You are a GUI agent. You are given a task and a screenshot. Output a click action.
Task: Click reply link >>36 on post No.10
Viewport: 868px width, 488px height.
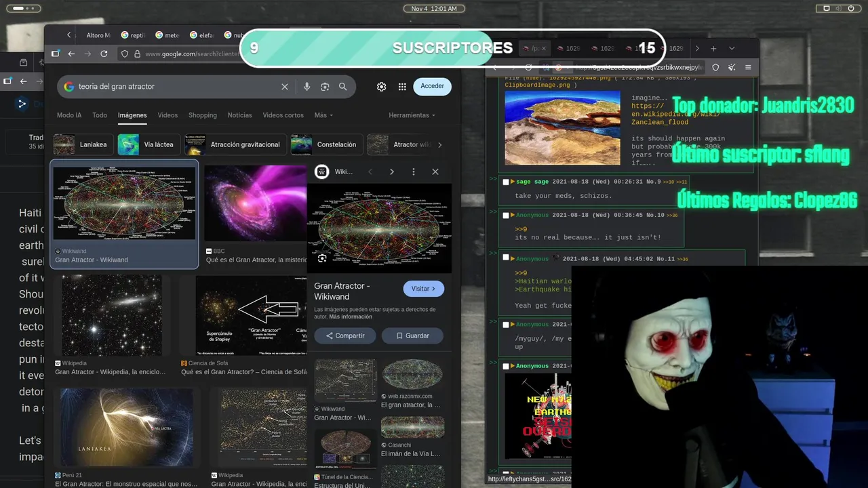(673, 216)
